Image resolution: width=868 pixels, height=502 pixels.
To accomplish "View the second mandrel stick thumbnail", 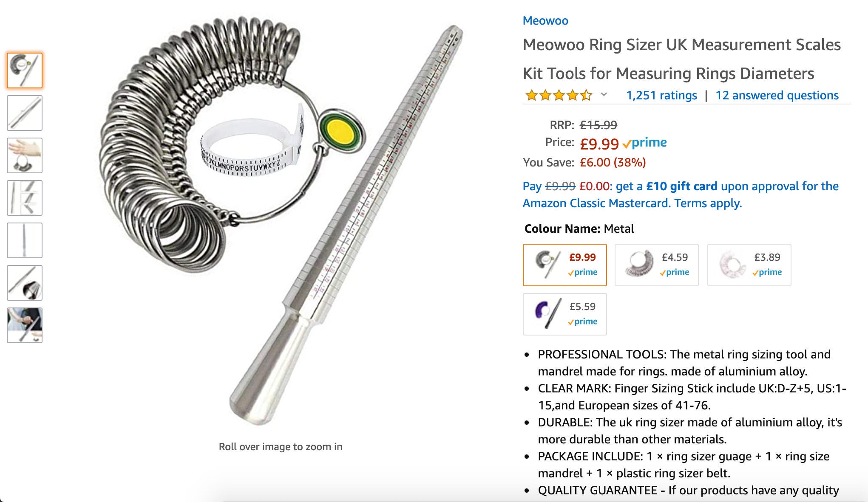I will click(x=25, y=113).
